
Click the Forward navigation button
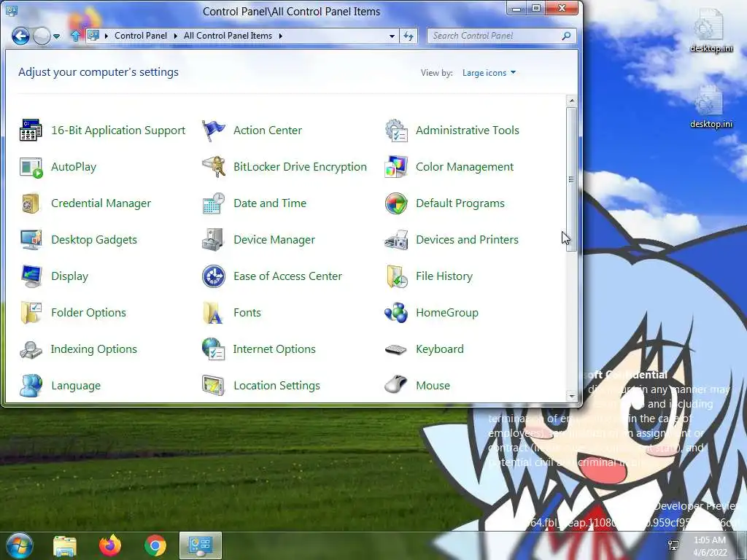tap(42, 36)
